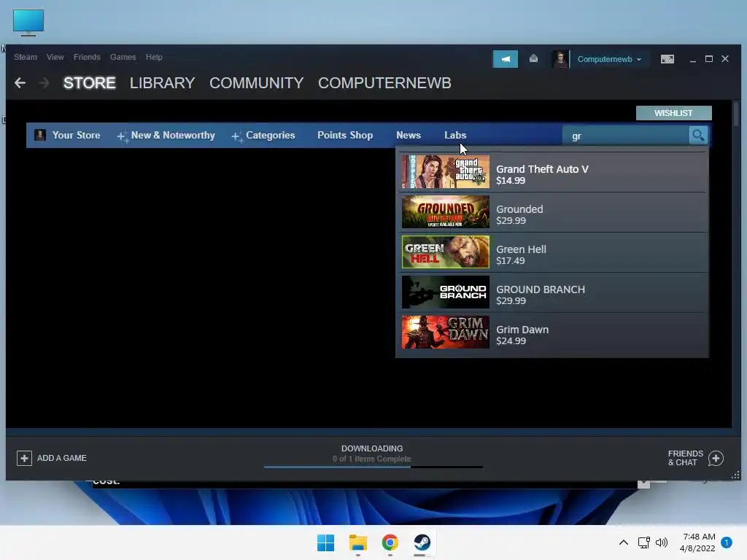Select the Grim Dawn thumbnail
747x560 pixels.
446,332
